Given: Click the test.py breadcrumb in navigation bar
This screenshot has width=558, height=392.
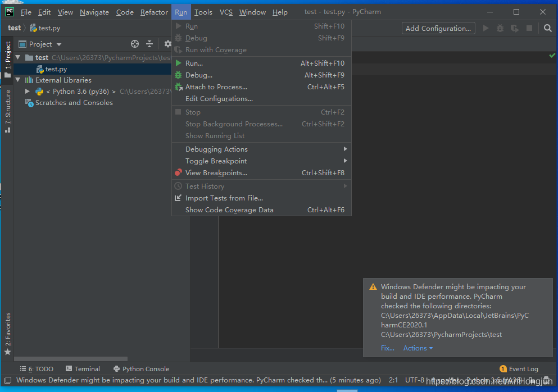Looking at the screenshot, I should coord(45,28).
